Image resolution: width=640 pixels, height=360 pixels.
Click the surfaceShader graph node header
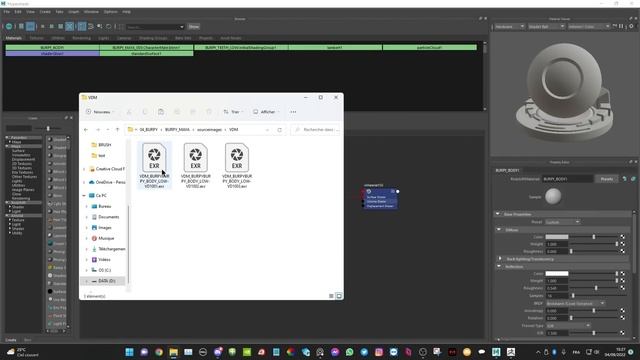point(380,191)
